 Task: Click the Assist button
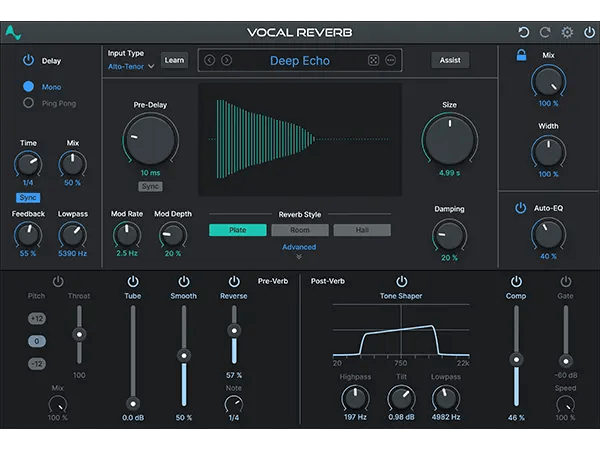(x=450, y=60)
